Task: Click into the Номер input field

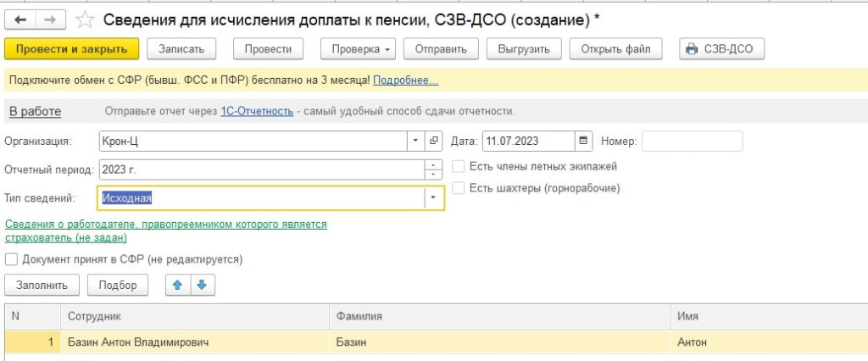Action: coord(692,141)
